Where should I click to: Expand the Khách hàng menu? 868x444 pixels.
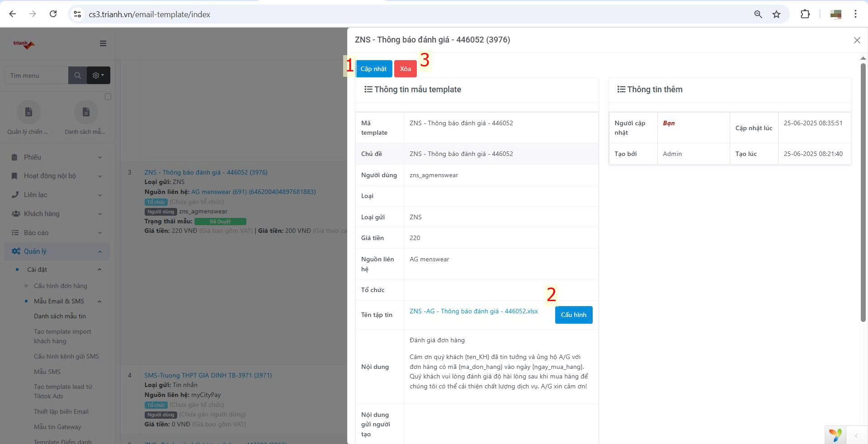(x=57, y=214)
